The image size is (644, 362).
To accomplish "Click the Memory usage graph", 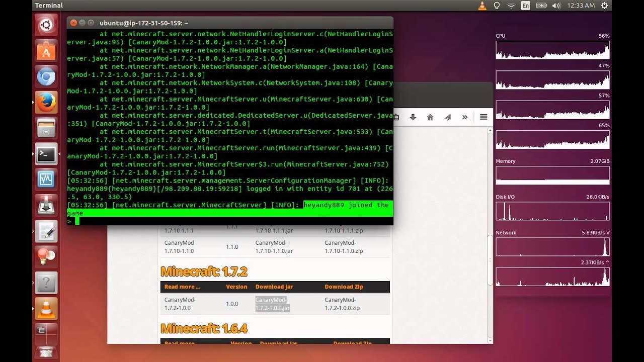I will (552, 175).
